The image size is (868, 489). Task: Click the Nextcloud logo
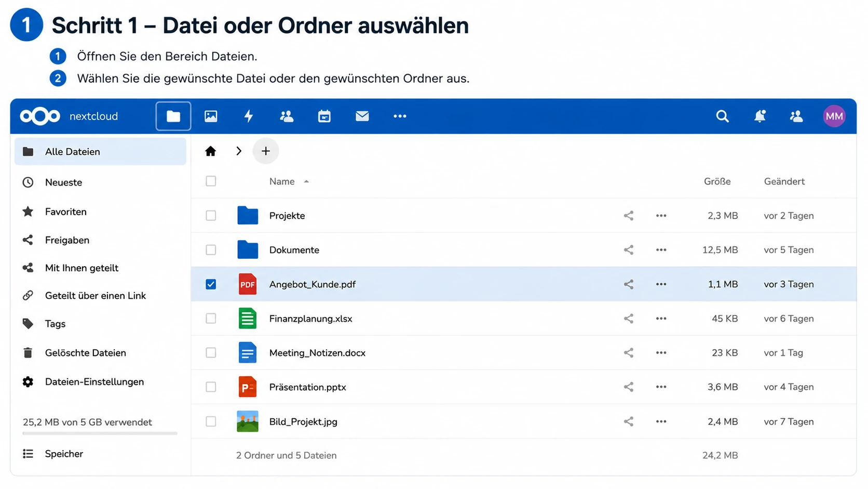coord(40,116)
